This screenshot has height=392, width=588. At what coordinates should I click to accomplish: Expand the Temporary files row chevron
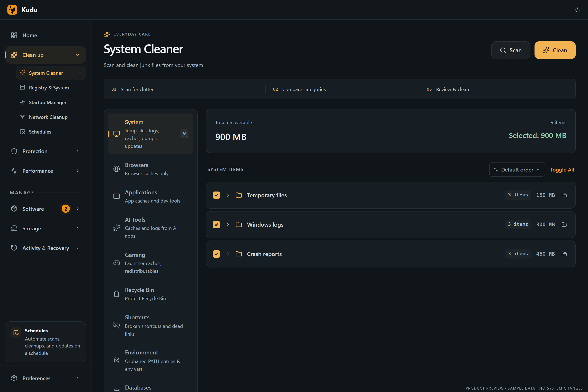click(228, 195)
